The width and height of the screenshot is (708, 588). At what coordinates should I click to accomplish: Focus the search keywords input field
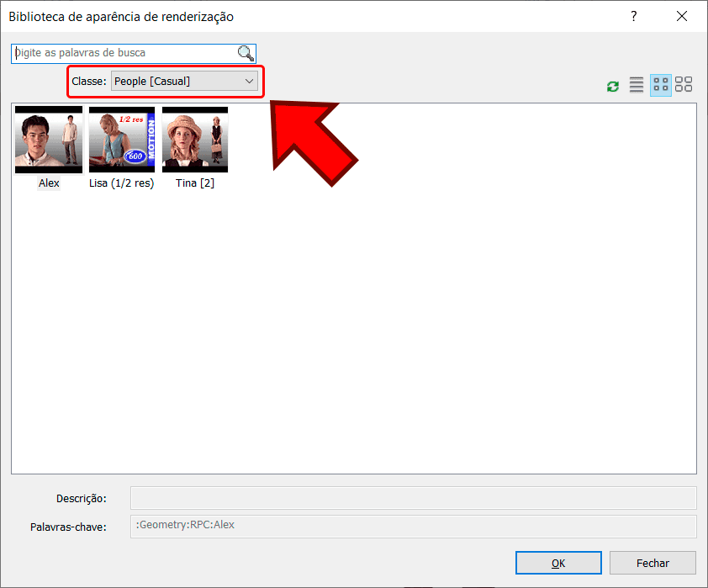tap(126, 54)
